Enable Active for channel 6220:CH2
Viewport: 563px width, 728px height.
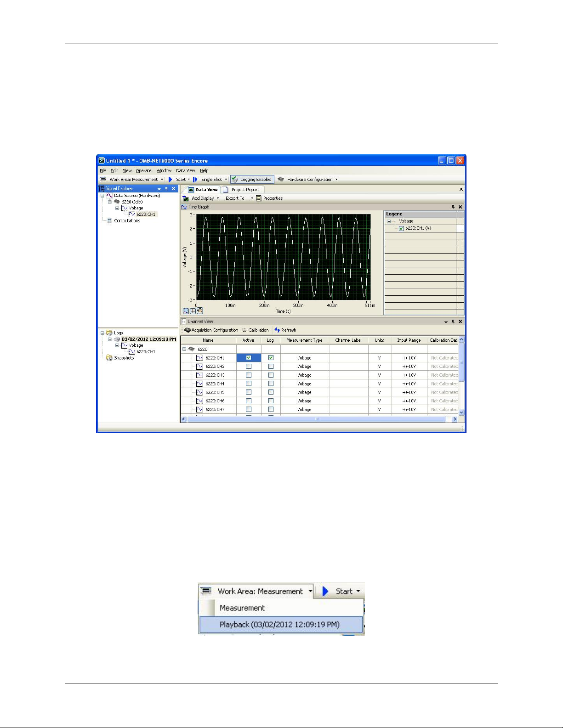pyautogui.click(x=249, y=366)
